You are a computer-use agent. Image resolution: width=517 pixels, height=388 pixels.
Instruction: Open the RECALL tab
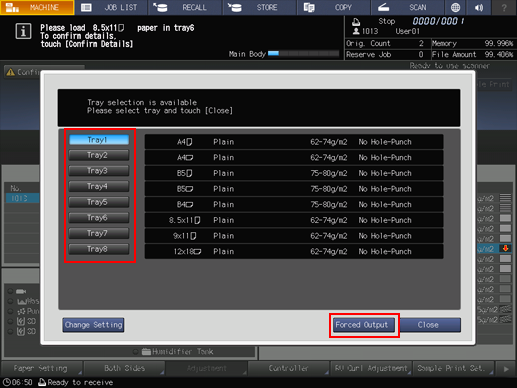[185, 7]
